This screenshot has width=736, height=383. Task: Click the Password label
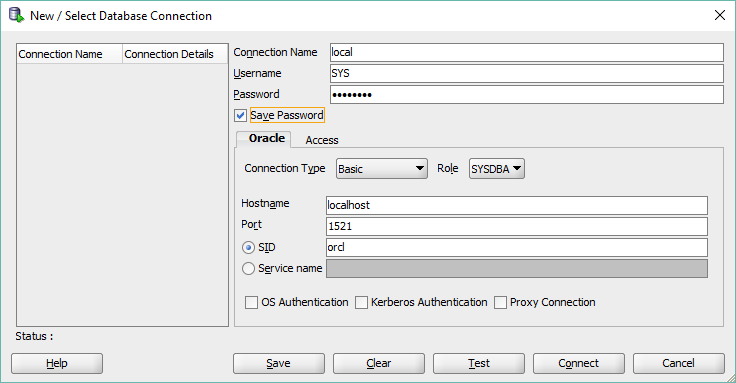coord(256,95)
